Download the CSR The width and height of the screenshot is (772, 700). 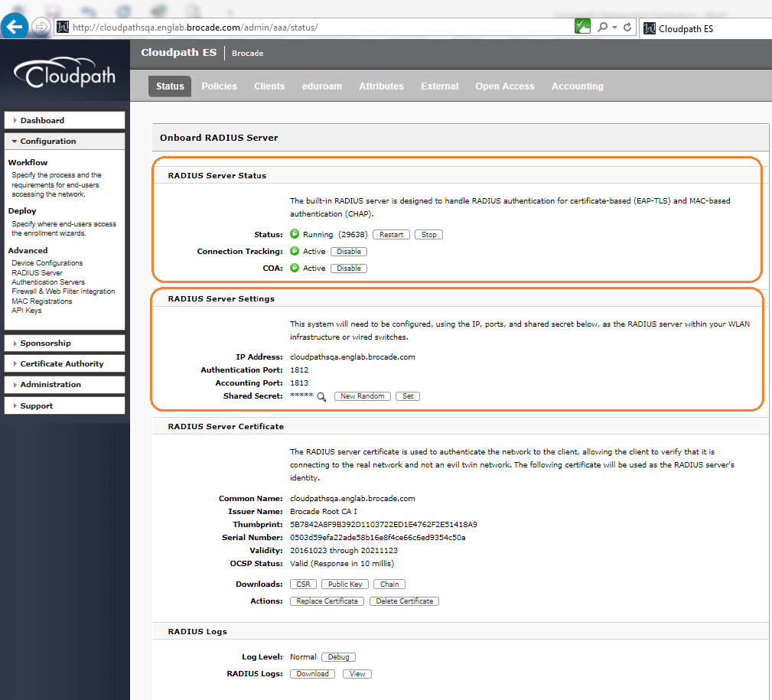point(303,584)
